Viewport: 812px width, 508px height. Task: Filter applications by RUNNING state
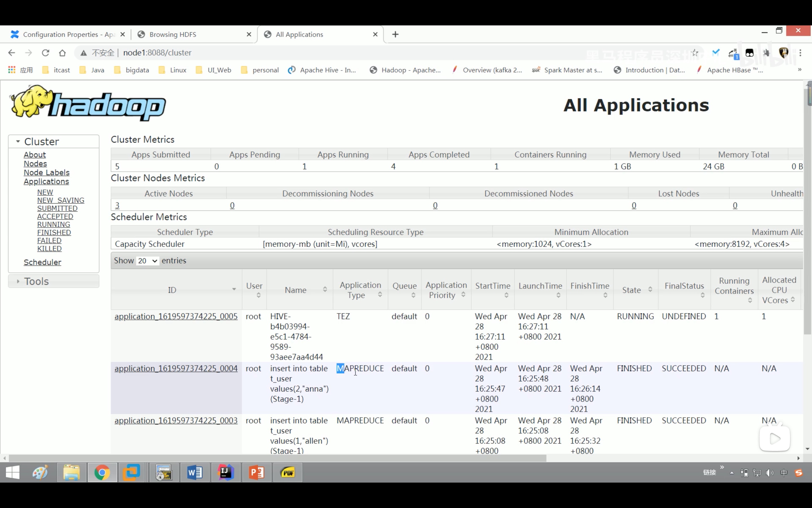54,224
